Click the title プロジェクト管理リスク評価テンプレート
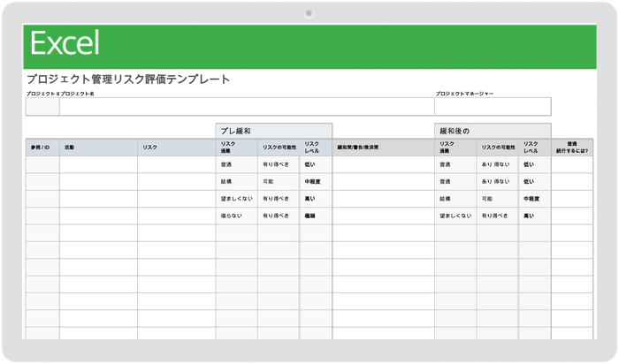 pos(128,80)
